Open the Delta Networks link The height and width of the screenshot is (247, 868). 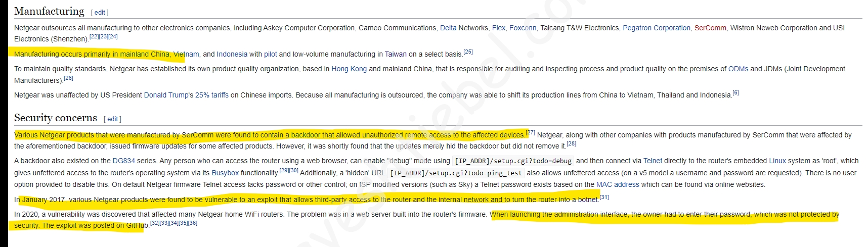tap(448, 28)
